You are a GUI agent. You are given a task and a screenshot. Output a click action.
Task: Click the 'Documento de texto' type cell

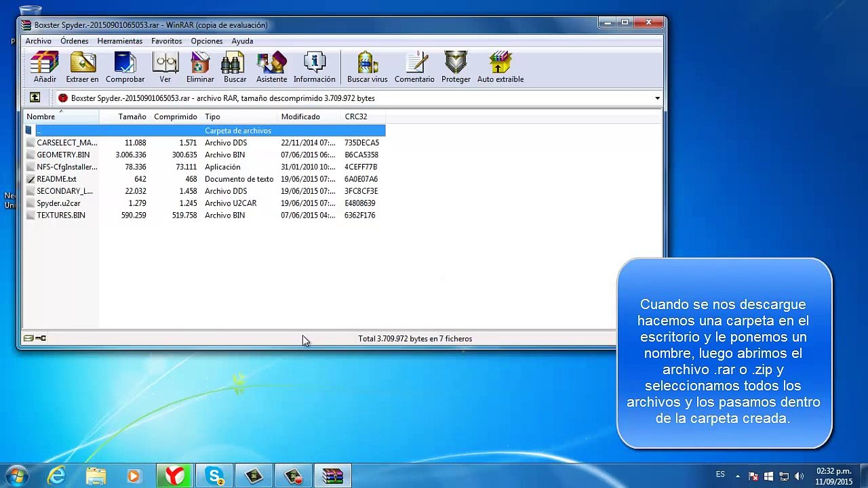239,180
